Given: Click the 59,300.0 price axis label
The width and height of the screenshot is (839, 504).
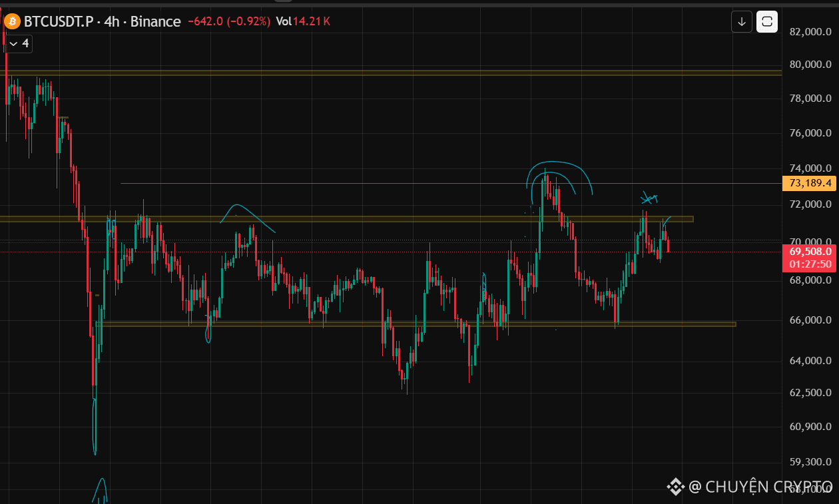Looking at the screenshot, I should tap(810, 461).
